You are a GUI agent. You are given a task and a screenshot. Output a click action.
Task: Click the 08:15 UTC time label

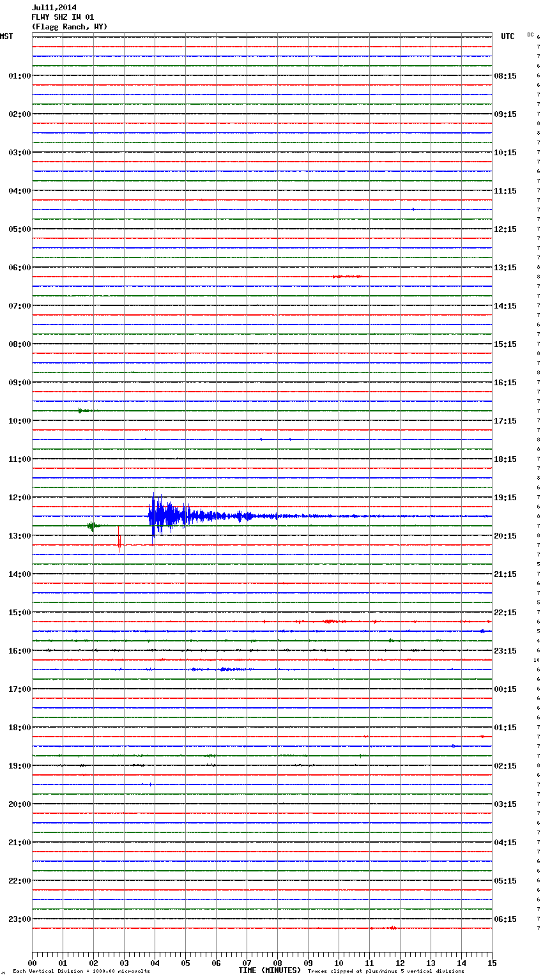tap(505, 76)
